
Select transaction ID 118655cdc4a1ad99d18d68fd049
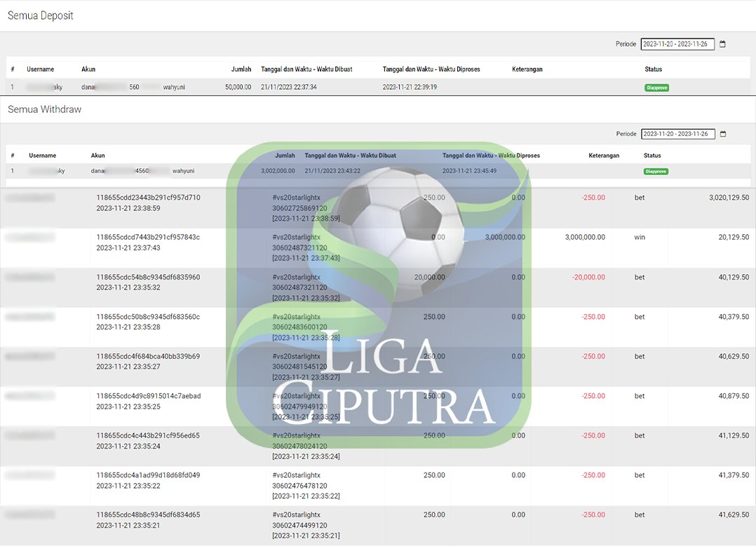(x=148, y=475)
